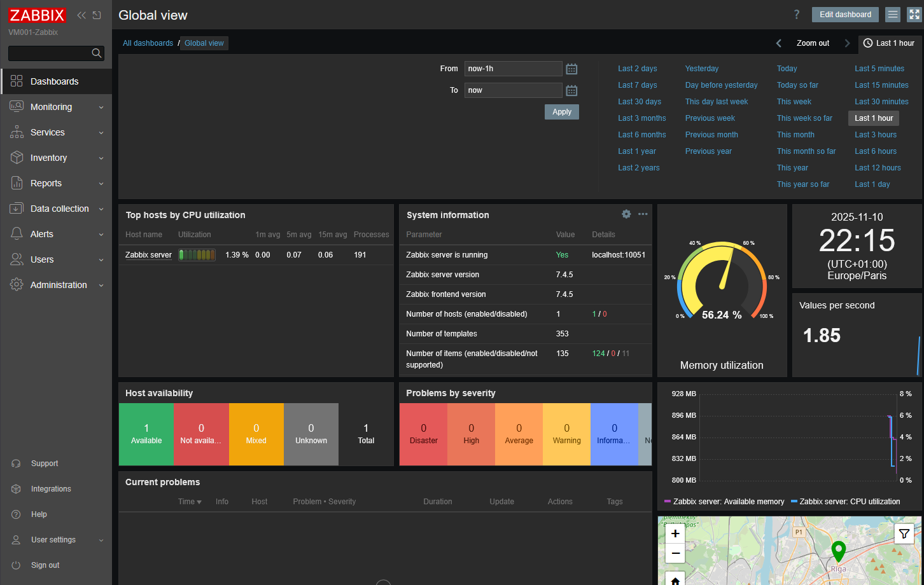The height and width of the screenshot is (585, 924).
Task: Expand the Data collection menu
Action: click(x=56, y=209)
